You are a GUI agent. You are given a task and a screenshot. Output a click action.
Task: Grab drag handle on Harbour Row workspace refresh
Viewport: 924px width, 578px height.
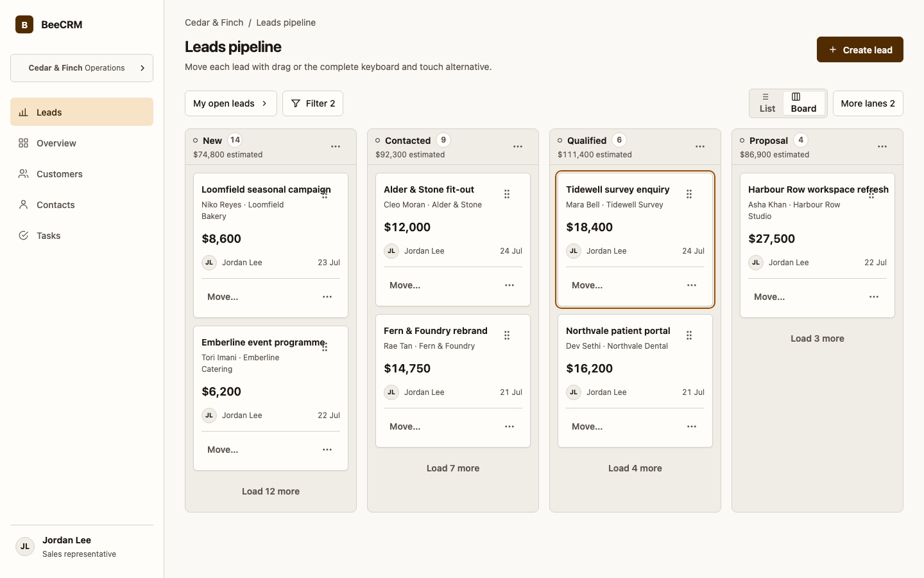pyautogui.click(x=871, y=194)
